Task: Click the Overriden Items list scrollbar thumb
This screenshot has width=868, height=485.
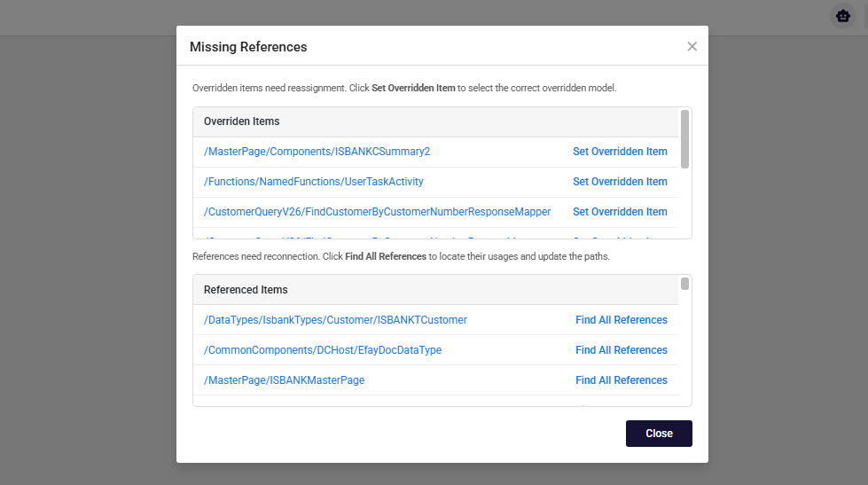Action: (x=684, y=138)
